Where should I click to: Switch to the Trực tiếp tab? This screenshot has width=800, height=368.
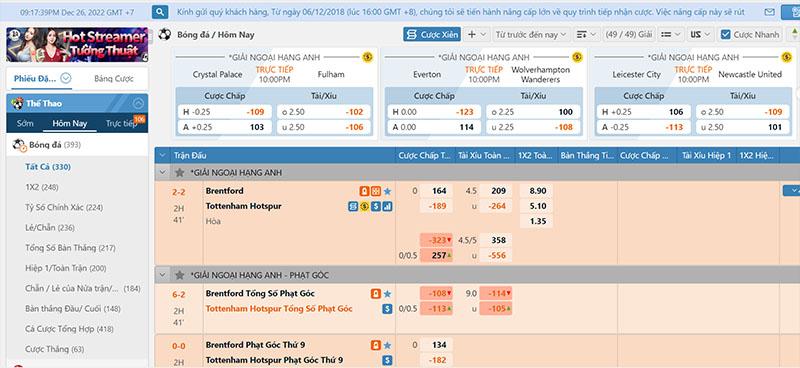point(121,124)
